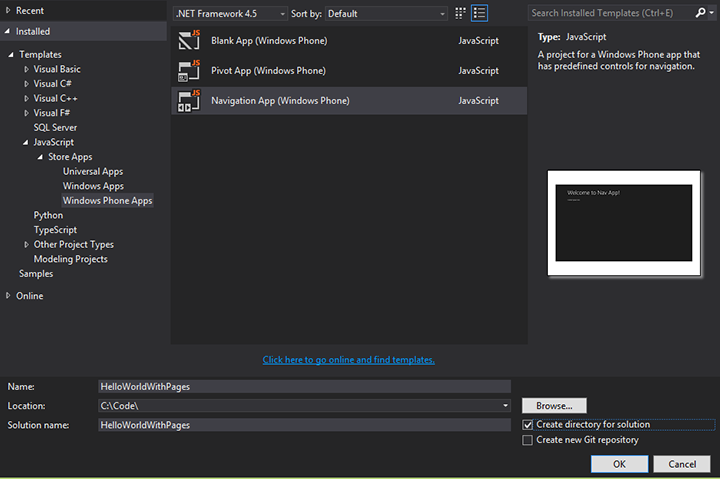This screenshot has height=479, width=720.
Task: Expand the Visual C++ node arrow
Action: 26,98
